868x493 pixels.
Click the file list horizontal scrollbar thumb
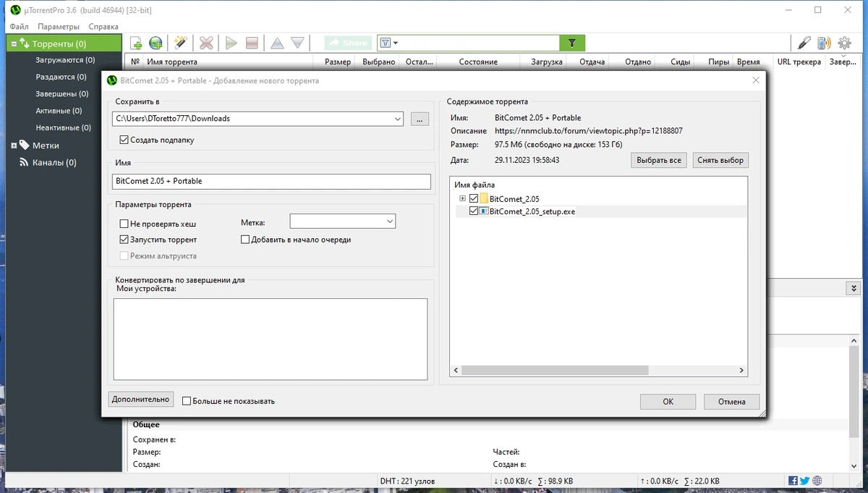tap(555, 370)
